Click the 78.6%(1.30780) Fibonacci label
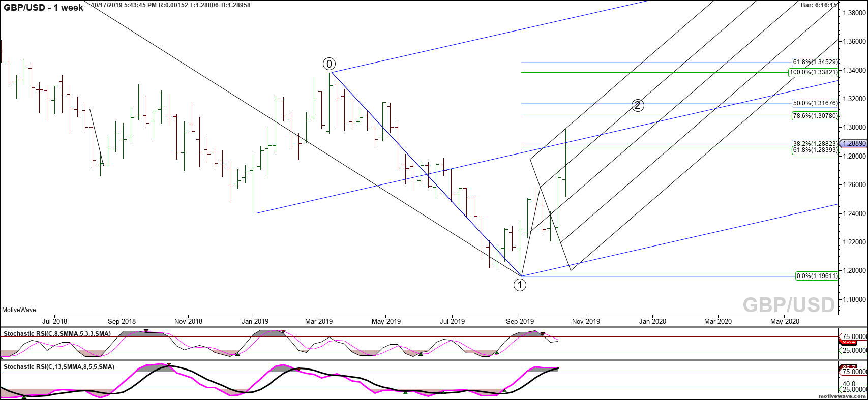 tap(815, 116)
